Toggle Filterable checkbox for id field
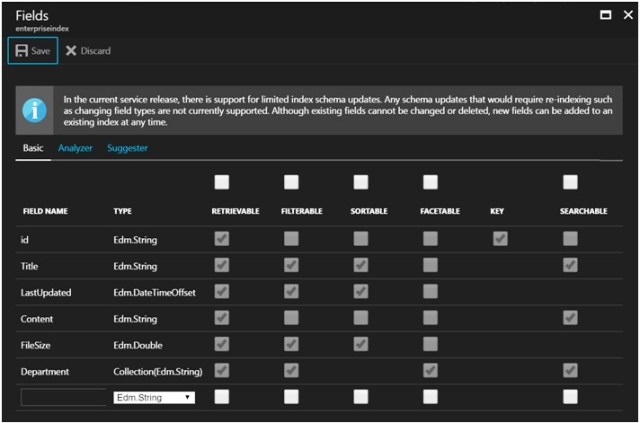 pyautogui.click(x=291, y=238)
